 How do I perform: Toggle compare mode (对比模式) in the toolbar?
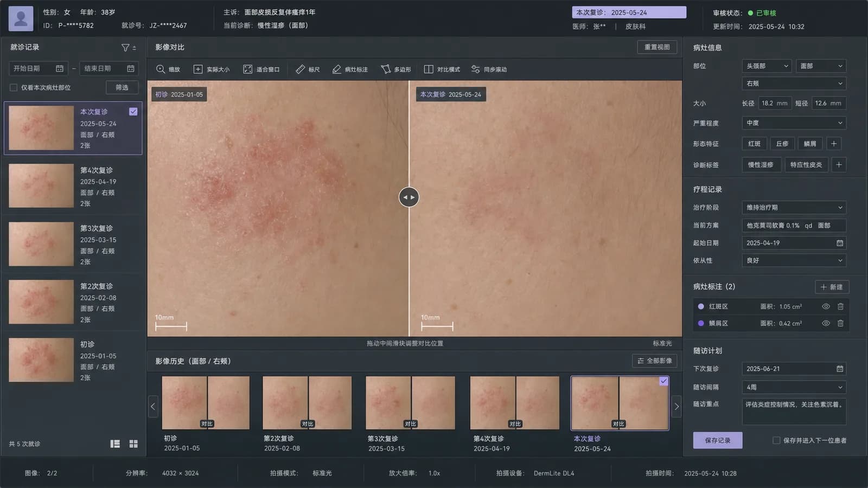[442, 69]
